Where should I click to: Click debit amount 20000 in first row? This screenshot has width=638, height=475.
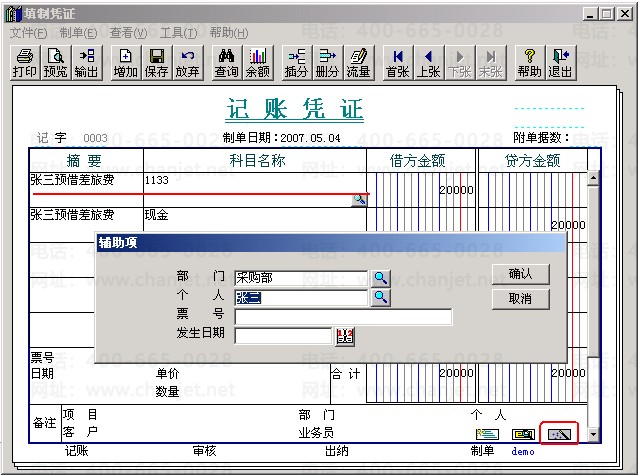456,190
